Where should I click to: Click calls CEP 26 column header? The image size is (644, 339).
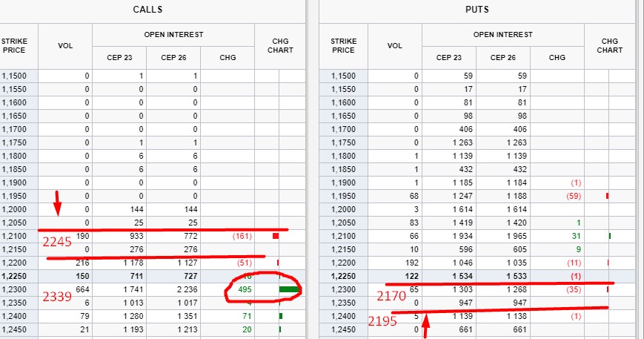tap(173, 58)
